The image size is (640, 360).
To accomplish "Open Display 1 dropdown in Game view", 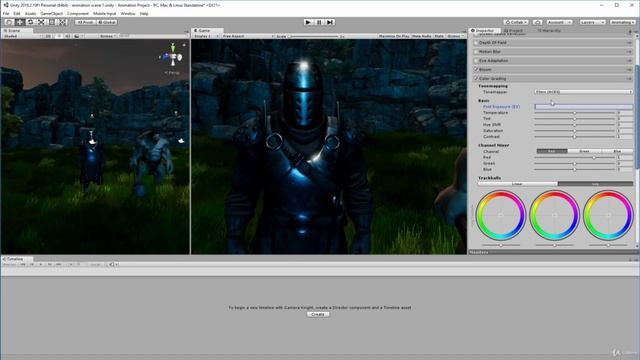I will click(x=205, y=36).
